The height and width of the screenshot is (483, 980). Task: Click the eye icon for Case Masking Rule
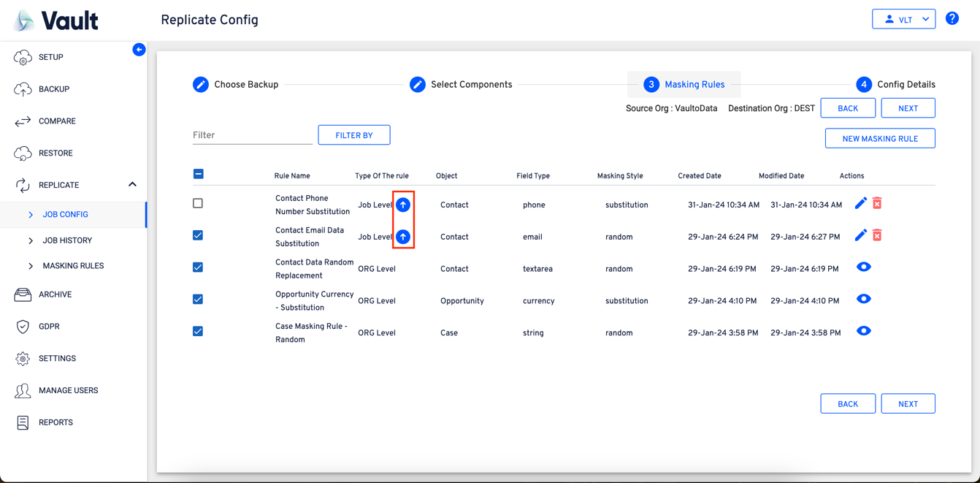point(863,331)
